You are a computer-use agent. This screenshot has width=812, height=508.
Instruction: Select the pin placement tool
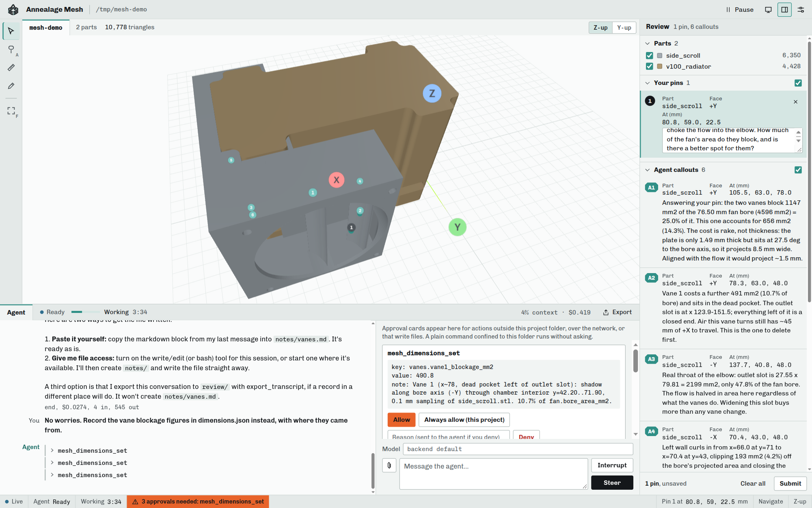[11, 49]
